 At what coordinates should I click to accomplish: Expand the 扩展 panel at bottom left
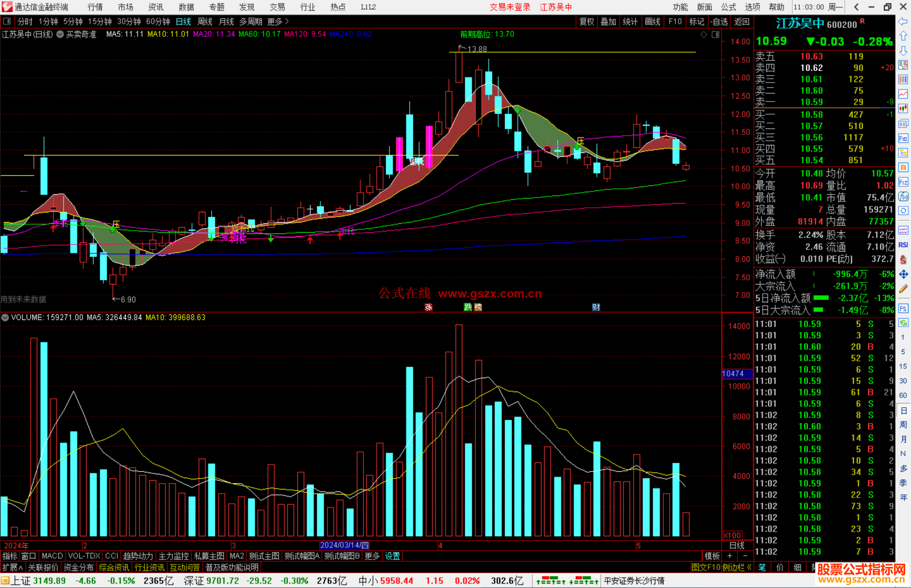click(x=12, y=567)
